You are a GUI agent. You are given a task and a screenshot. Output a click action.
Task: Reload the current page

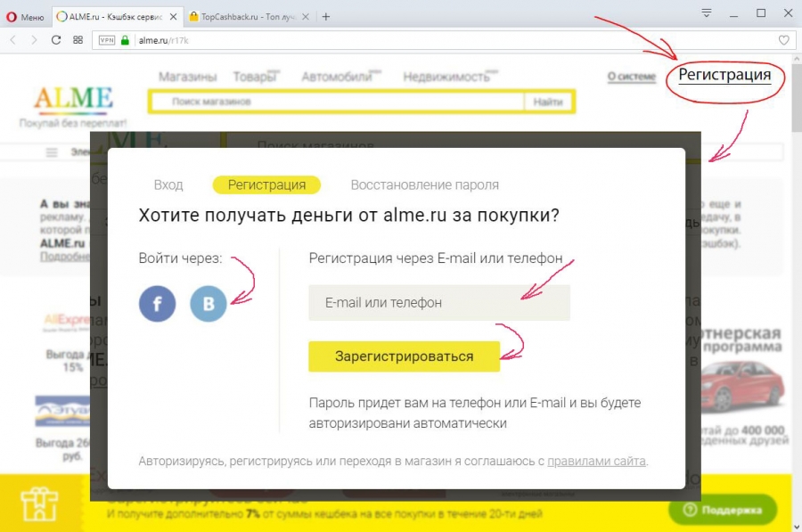[x=56, y=40]
